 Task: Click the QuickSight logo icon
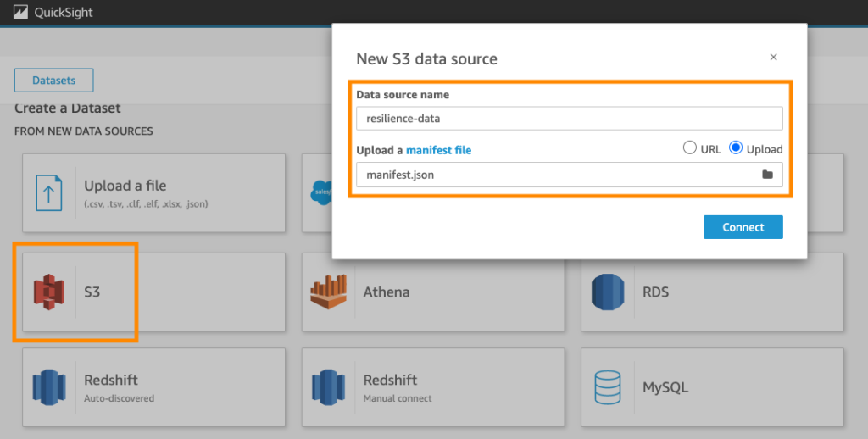[x=20, y=12]
